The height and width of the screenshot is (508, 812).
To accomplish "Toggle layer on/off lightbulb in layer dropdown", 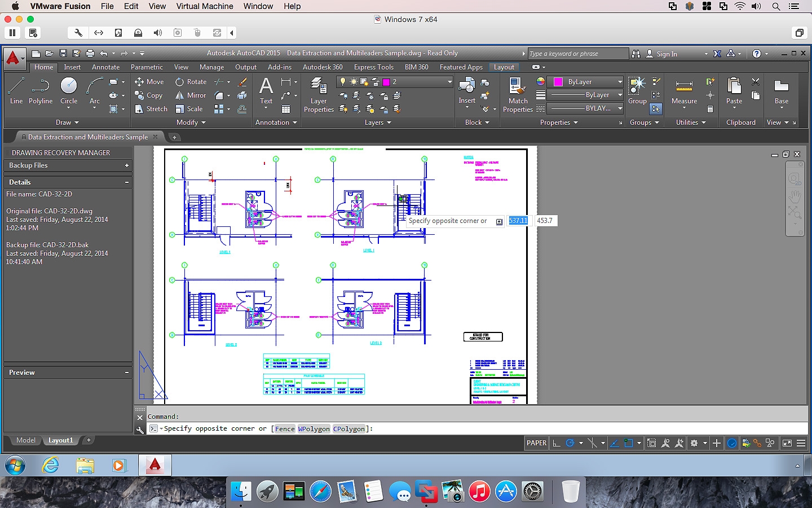I will tap(342, 82).
